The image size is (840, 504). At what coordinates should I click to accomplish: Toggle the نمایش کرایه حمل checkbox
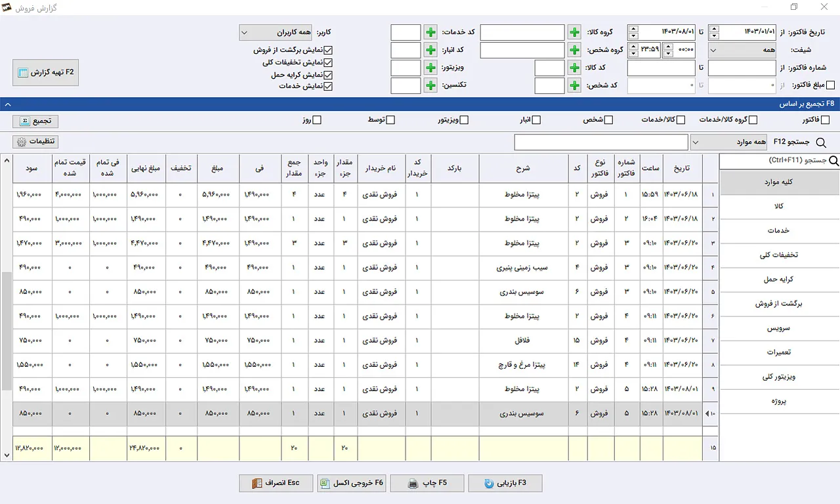click(329, 74)
